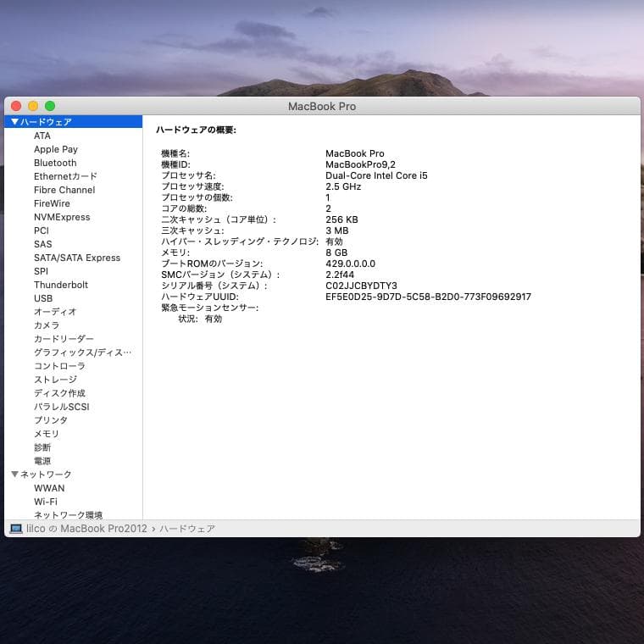
Task: Show Thunderbolt information
Action: click(x=61, y=285)
